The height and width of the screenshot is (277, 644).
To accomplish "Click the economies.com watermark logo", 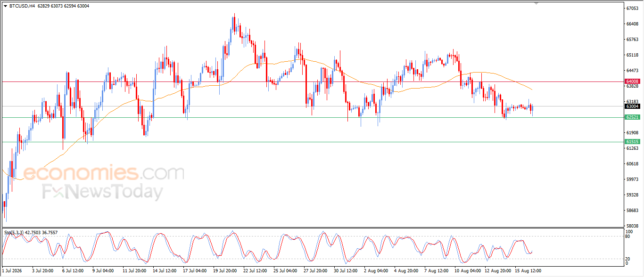I will (x=104, y=172).
